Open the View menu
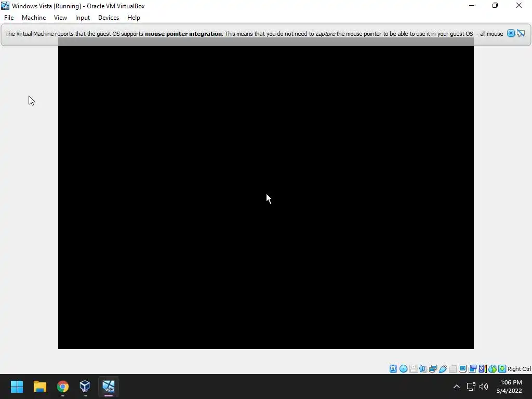This screenshot has height=399, width=532. [60, 18]
